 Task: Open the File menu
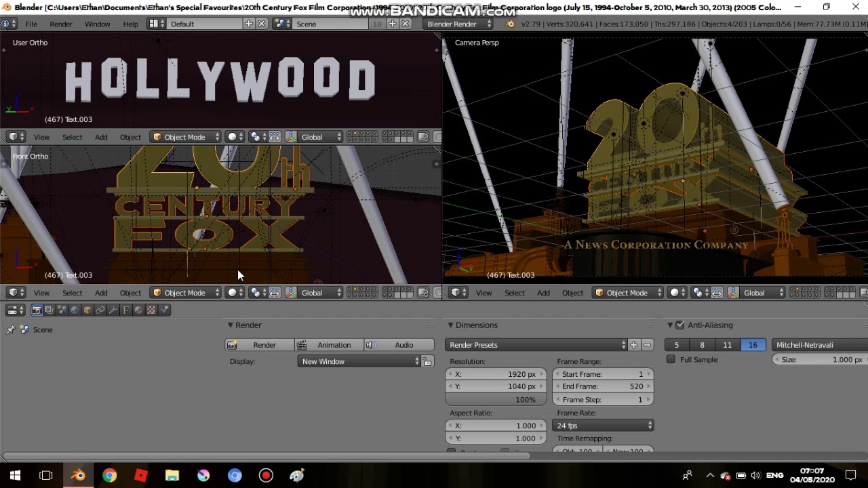[x=31, y=24]
